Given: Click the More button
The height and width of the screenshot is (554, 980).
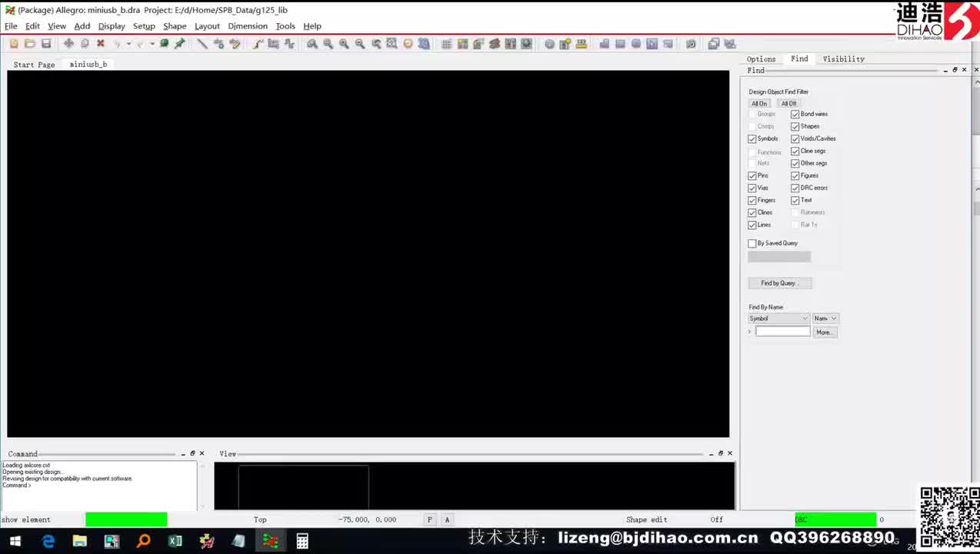Looking at the screenshot, I should [x=824, y=332].
